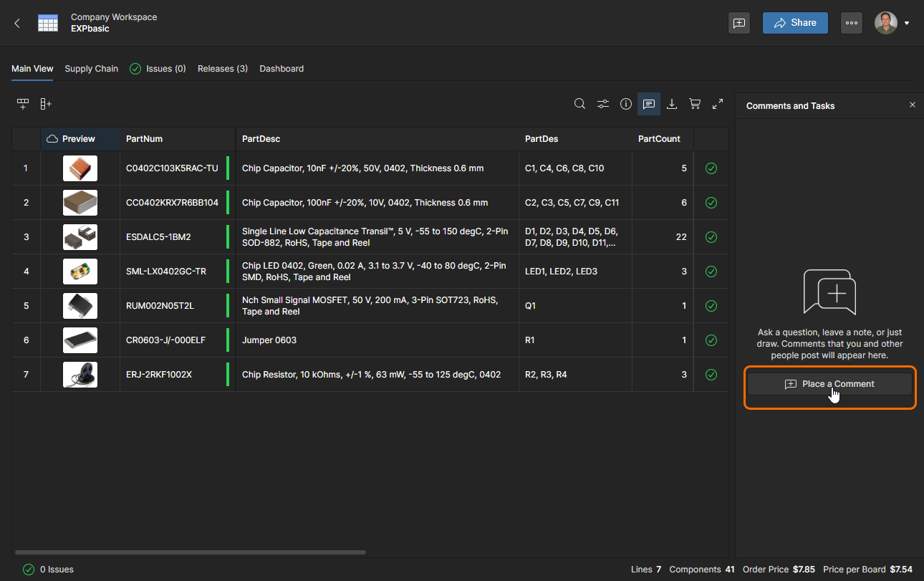
Task: Click the add column icon
Action: (46, 104)
